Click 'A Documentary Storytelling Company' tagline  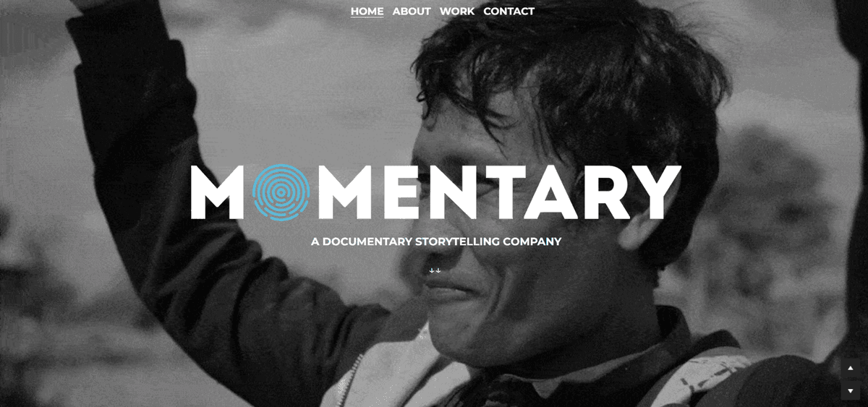(x=436, y=241)
